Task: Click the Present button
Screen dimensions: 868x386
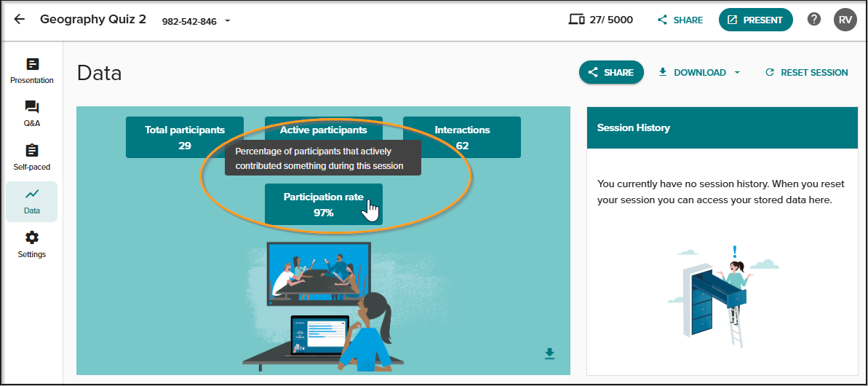Action: click(x=756, y=20)
